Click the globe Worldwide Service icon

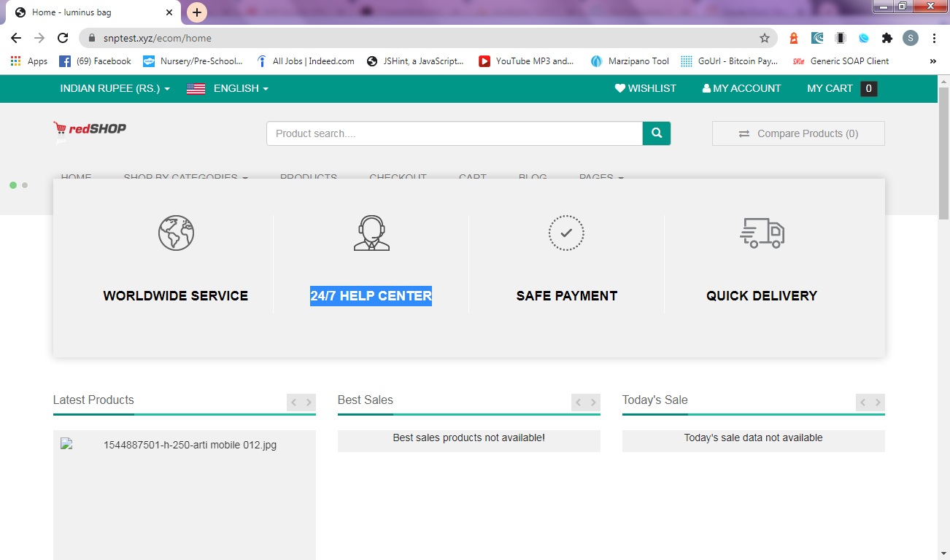[x=175, y=233]
